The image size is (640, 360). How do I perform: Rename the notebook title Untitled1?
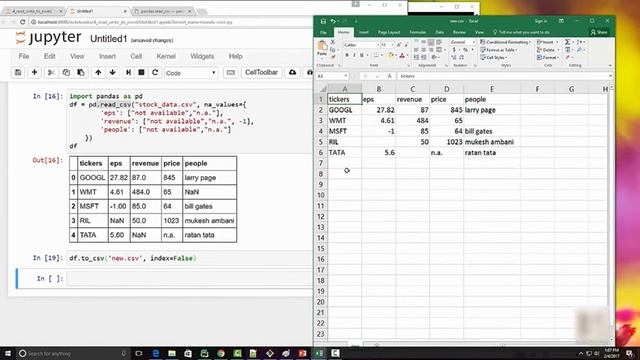point(109,39)
